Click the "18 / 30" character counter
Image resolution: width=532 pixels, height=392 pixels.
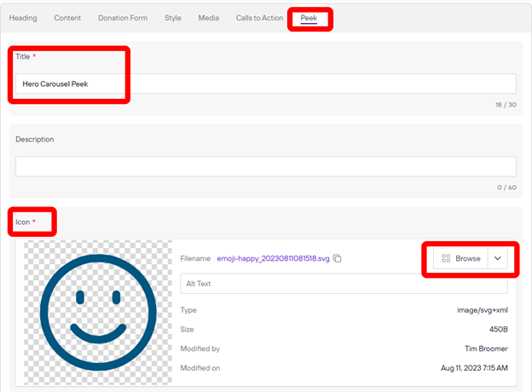click(x=506, y=105)
